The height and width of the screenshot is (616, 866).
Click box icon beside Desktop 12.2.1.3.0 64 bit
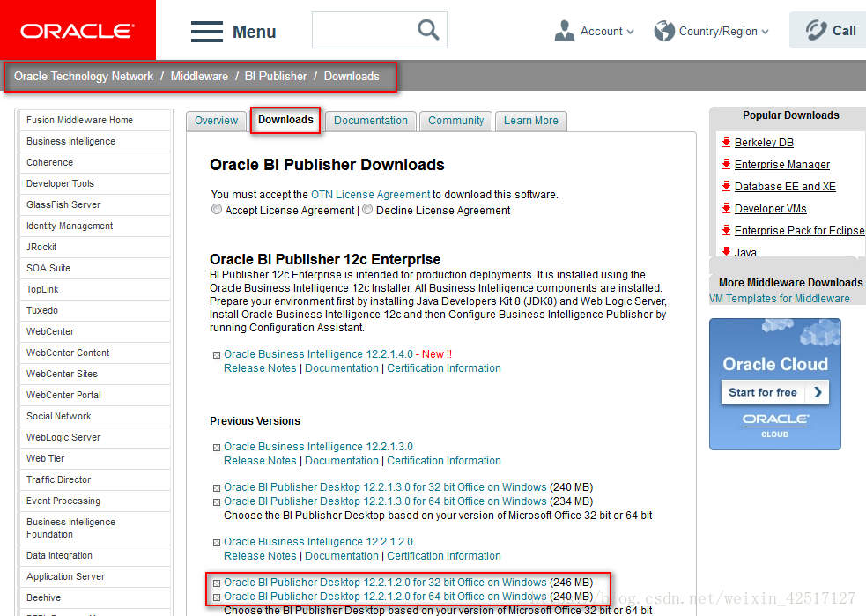click(x=217, y=502)
